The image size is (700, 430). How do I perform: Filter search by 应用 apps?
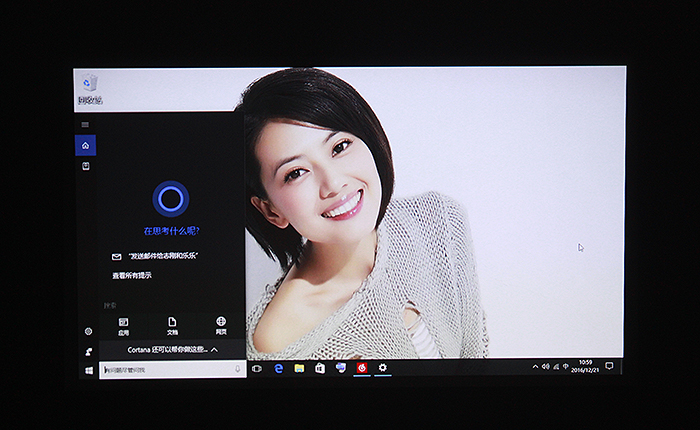pyautogui.click(x=123, y=326)
